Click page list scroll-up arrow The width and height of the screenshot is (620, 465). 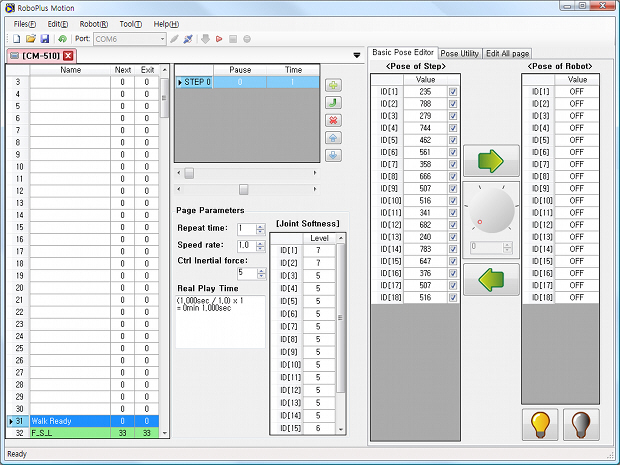165,70
